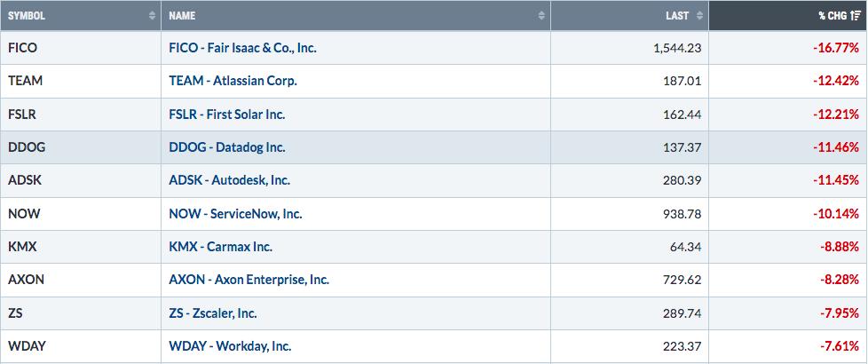Open ZS - Zscaler, Inc. link
Viewport: 868px width, 364px height.
click(213, 313)
